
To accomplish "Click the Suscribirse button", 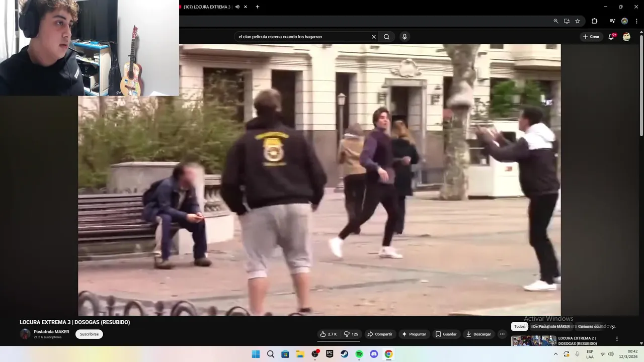I will tap(89, 334).
